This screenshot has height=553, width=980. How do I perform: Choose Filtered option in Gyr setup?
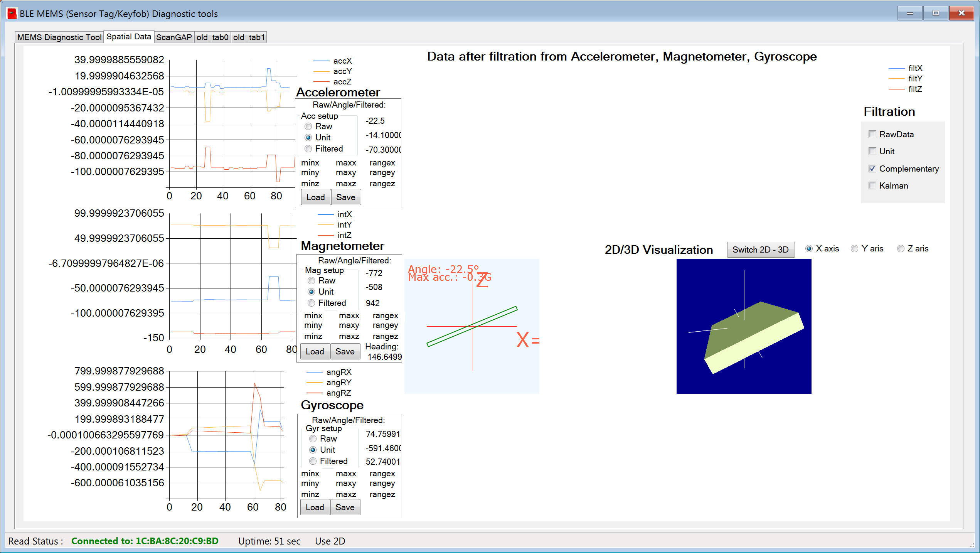pyautogui.click(x=313, y=461)
